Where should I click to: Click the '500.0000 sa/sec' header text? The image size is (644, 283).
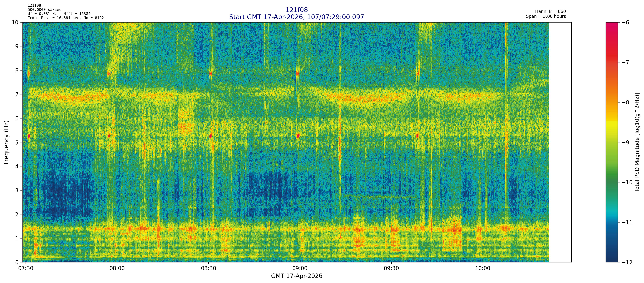point(44,10)
